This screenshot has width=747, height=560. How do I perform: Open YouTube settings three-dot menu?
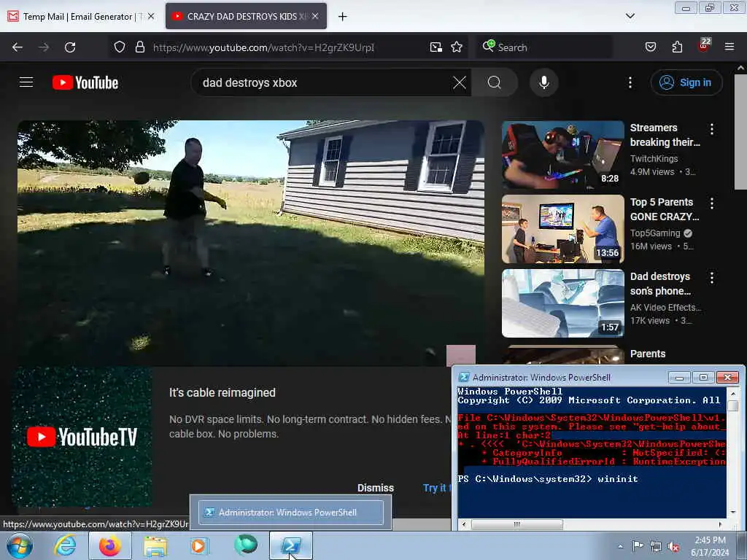click(x=630, y=82)
